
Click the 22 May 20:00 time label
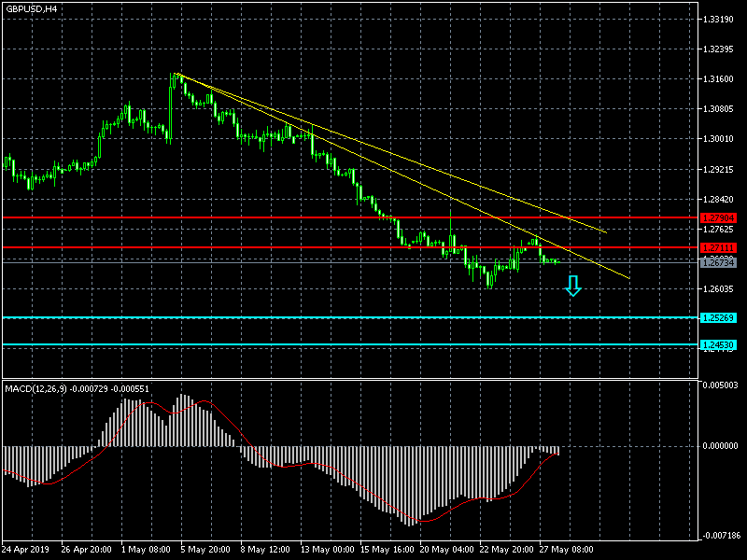tap(506, 550)
